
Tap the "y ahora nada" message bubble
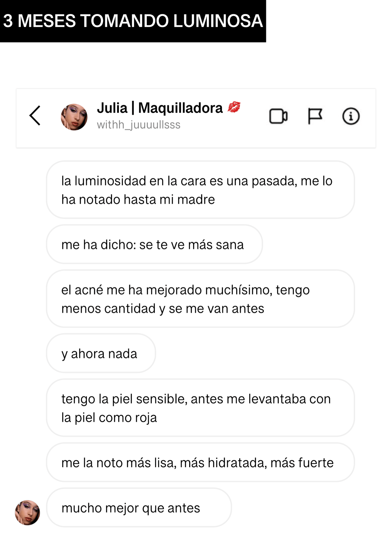pyautogui.click(x=101, y=353)
